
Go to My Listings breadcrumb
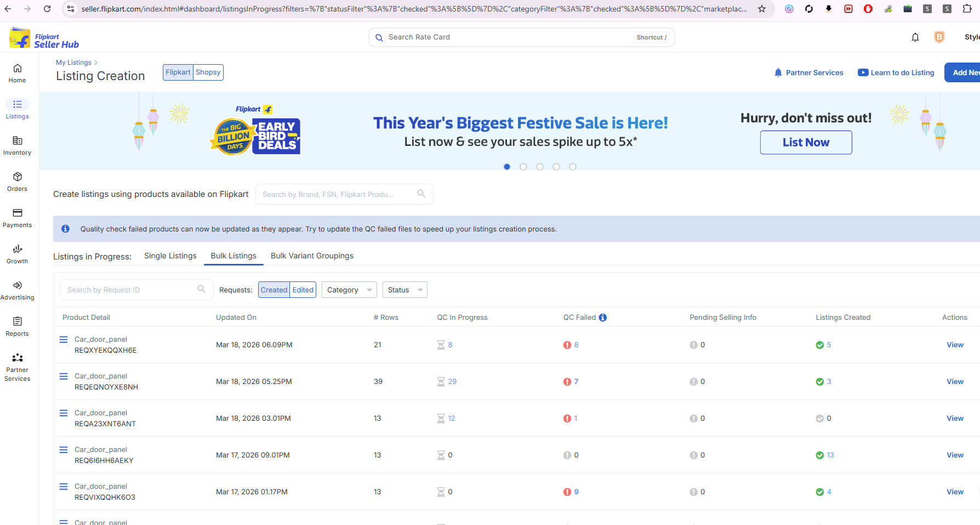coord(73,63)
